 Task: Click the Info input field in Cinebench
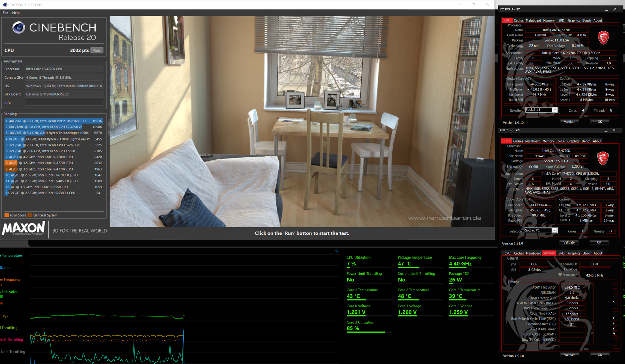pos(64,102)
